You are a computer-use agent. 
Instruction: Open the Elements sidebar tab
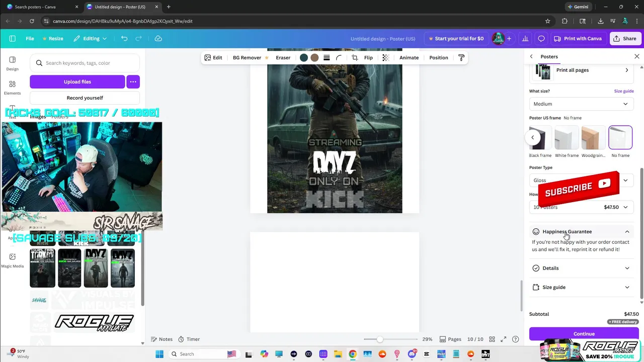tap(12, 87)
